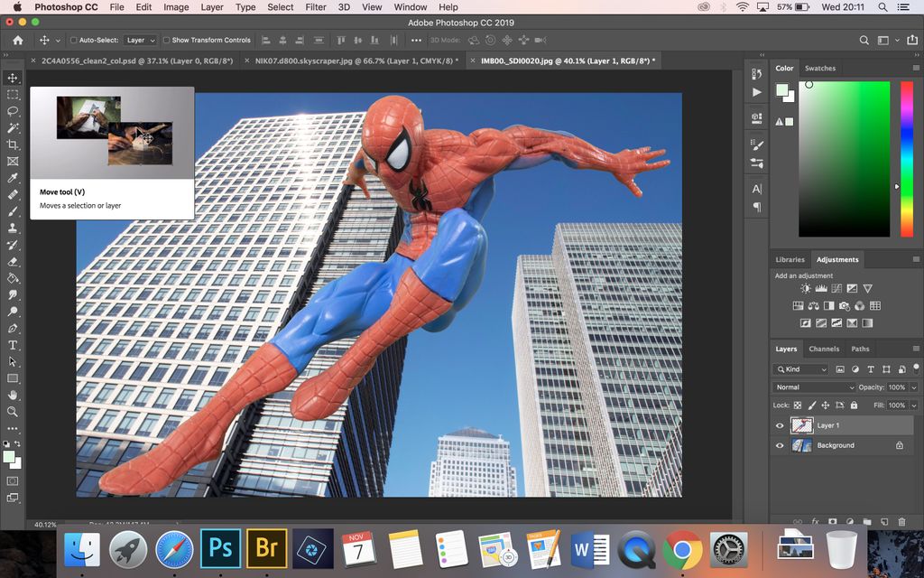This screenshot has height=578, width=924.
Task: Open Bridge from the Dock
Action: click(266, 547)
